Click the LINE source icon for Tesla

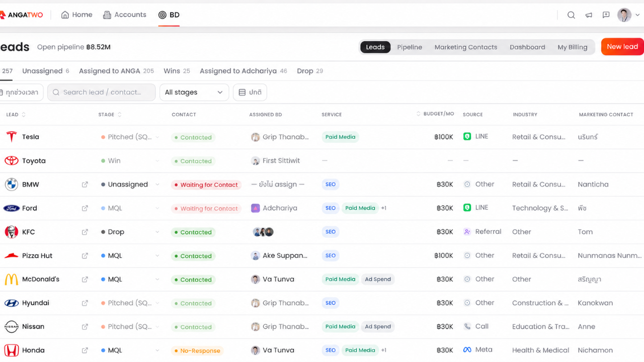click(x=467, y=137)
